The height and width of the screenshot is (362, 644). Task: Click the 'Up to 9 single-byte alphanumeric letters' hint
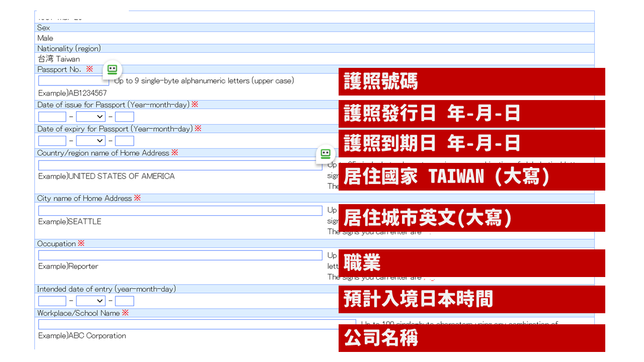(x=204, y=81)
